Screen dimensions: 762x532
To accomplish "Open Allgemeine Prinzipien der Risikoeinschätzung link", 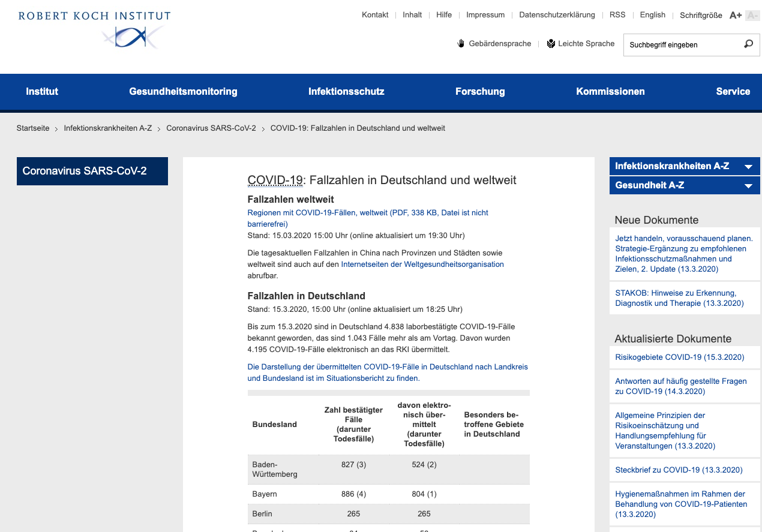I will 665,431.
